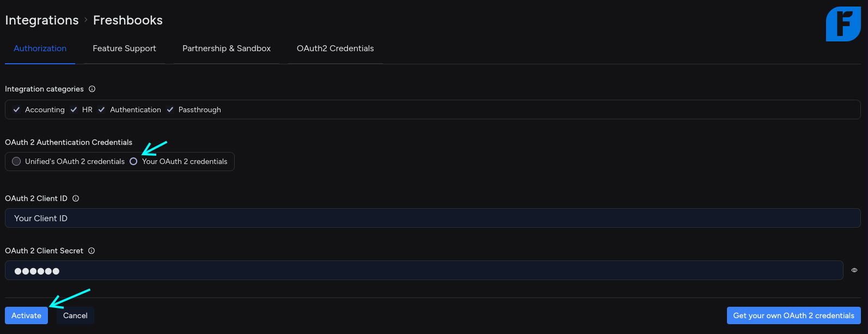Toggle the Authentication category checkmark

click(102, 110)
